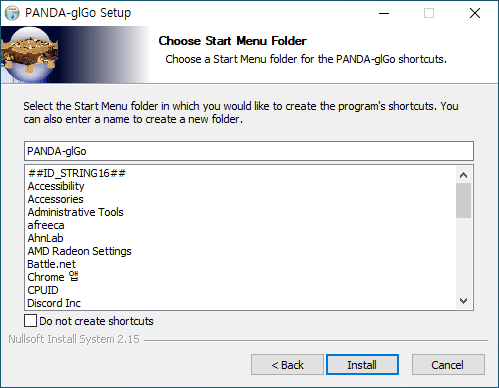The image size is (499, 388).
Task: Minimize the PANDA-glGo Setup window
Action: coord(384,13)
